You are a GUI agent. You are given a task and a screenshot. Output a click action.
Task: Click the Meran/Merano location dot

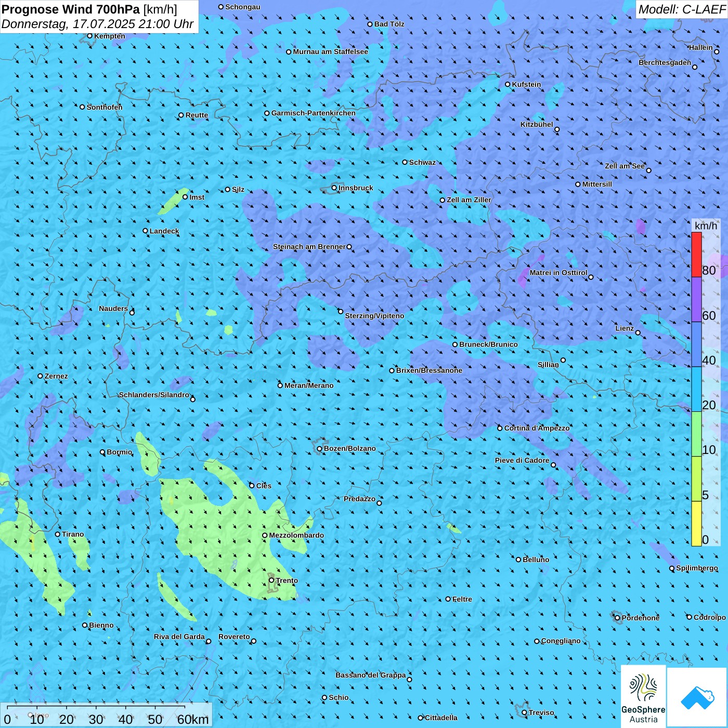[280, 385]
